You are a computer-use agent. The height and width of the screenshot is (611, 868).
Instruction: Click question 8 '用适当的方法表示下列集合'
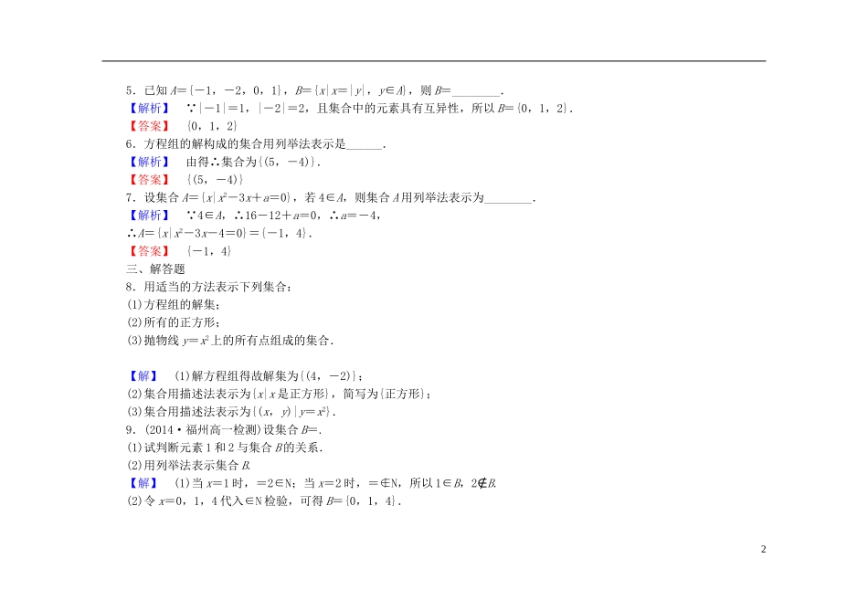pyautogui.click(x=208, y=287)
